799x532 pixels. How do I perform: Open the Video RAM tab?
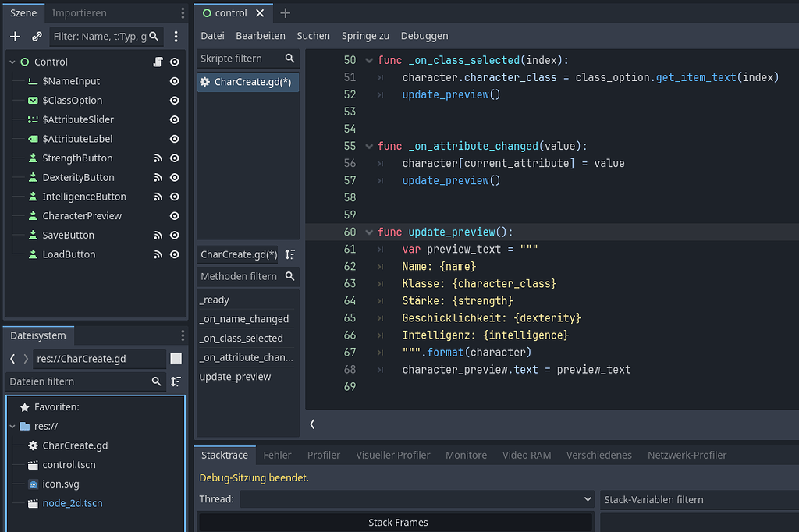click(527, 455)
